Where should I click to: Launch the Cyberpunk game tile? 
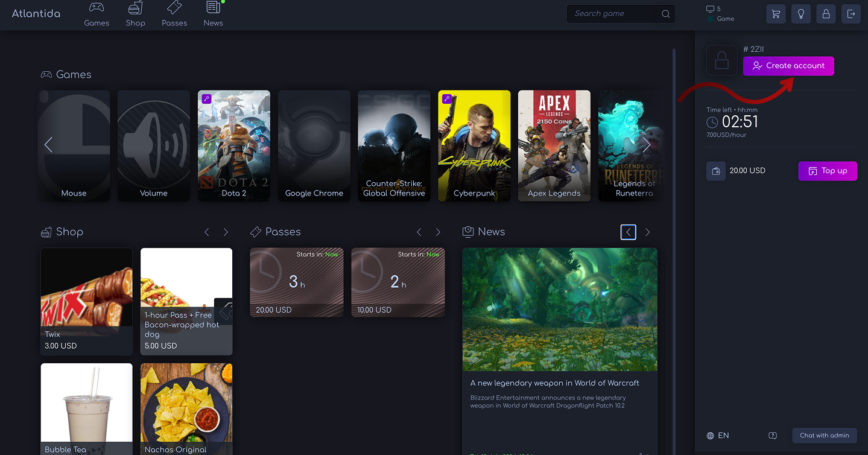tap(474, 146)
